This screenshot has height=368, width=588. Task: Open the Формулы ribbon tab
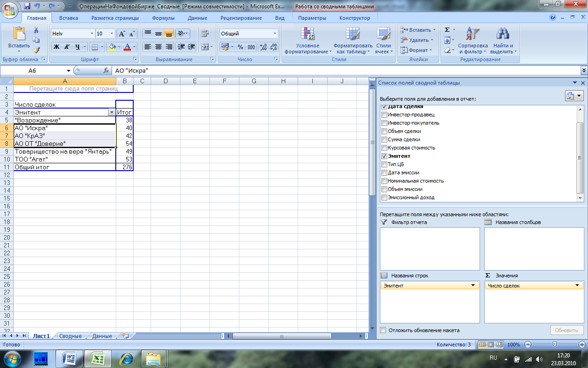coord(163,18)
